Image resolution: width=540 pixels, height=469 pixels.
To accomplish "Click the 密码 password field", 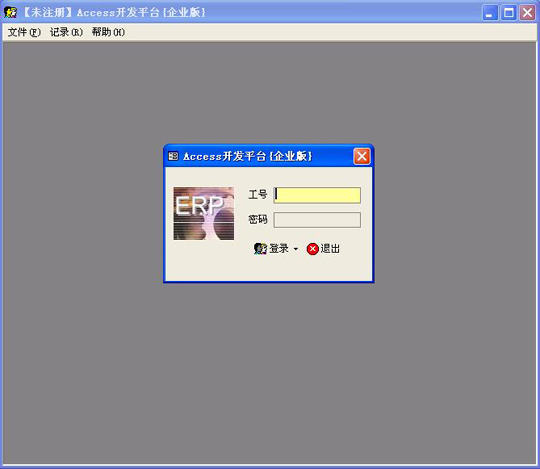I will [x=317, y=220].
